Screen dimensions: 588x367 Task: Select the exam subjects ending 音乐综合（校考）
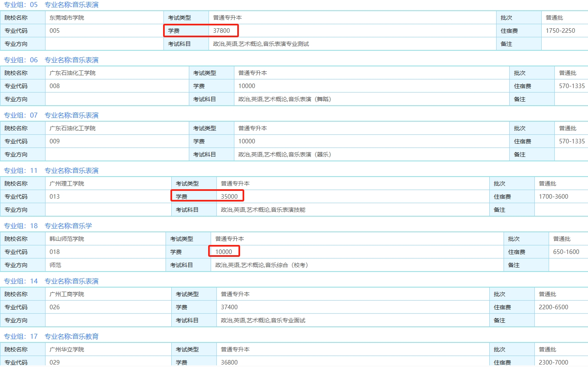(x=262, y=265)
